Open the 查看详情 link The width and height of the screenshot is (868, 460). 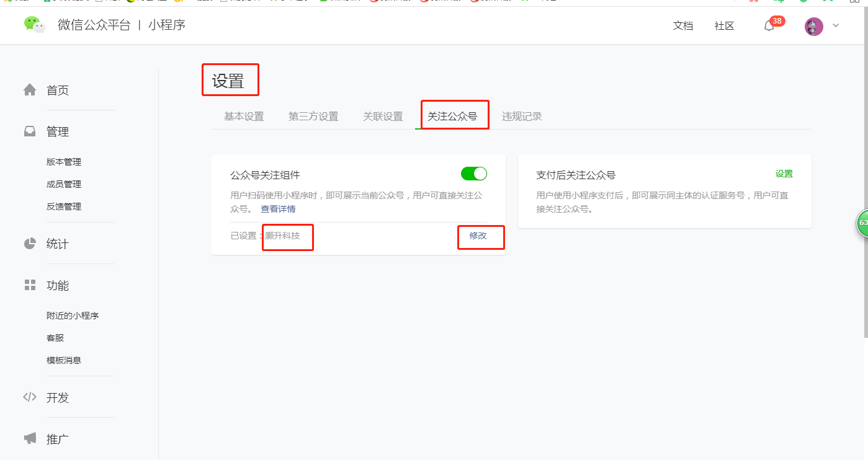tap(278, 209)
